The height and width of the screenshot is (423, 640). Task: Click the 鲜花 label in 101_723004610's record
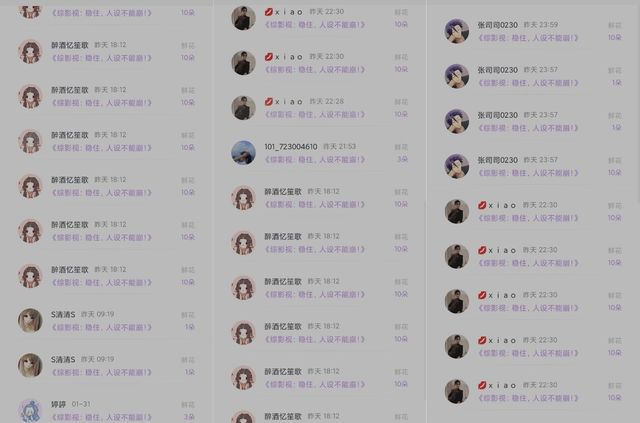[x=401, y=147]
